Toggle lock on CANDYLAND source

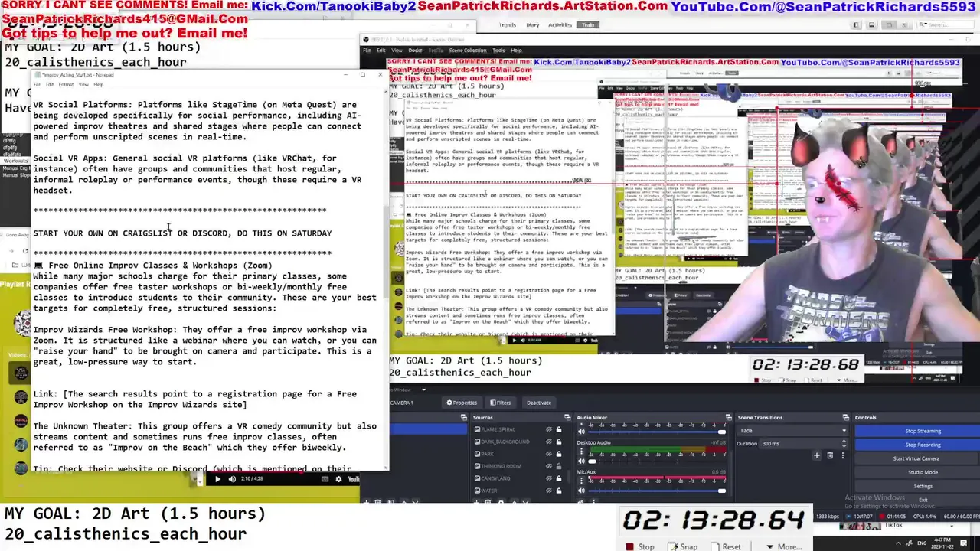tap(559, 478)
